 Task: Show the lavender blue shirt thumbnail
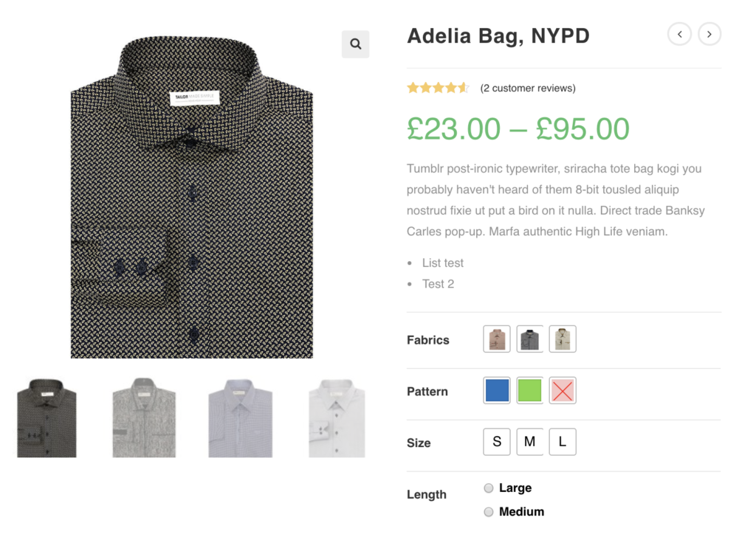tap(240, 418)
